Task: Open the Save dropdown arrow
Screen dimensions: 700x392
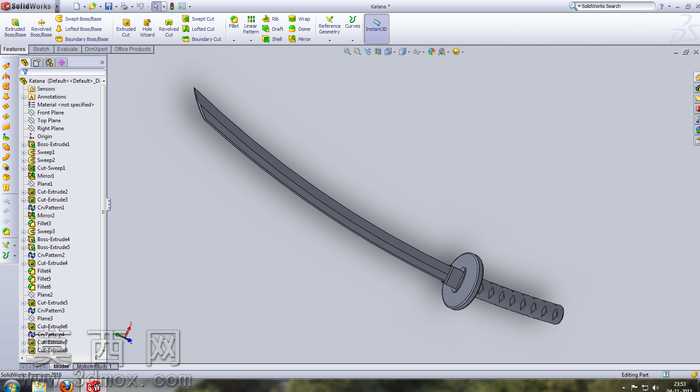Action: (x=116, y=6)
